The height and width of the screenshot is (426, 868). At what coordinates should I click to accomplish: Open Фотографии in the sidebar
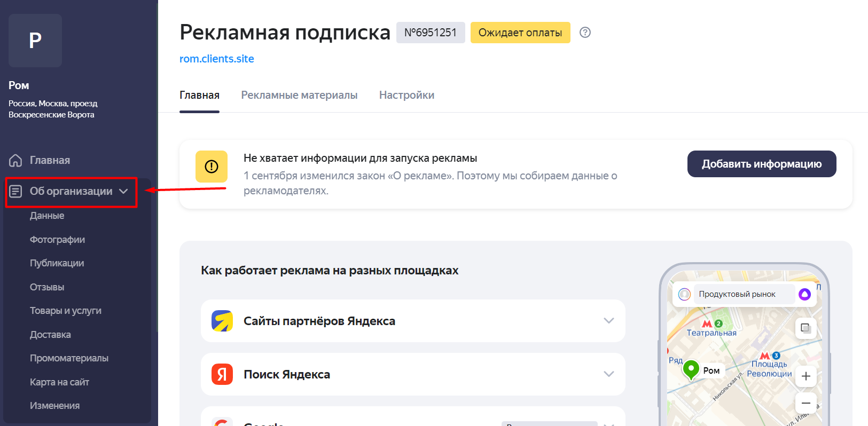[x=57, y=240]
